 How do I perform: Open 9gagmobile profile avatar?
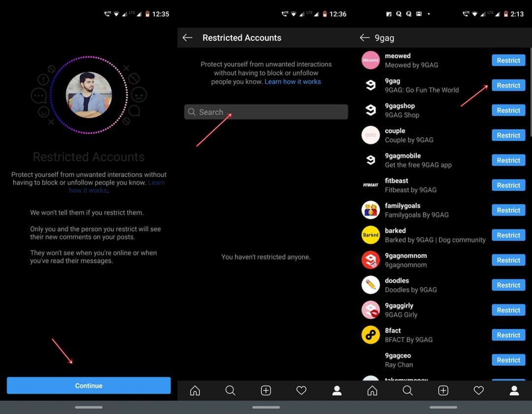point(370,160)
